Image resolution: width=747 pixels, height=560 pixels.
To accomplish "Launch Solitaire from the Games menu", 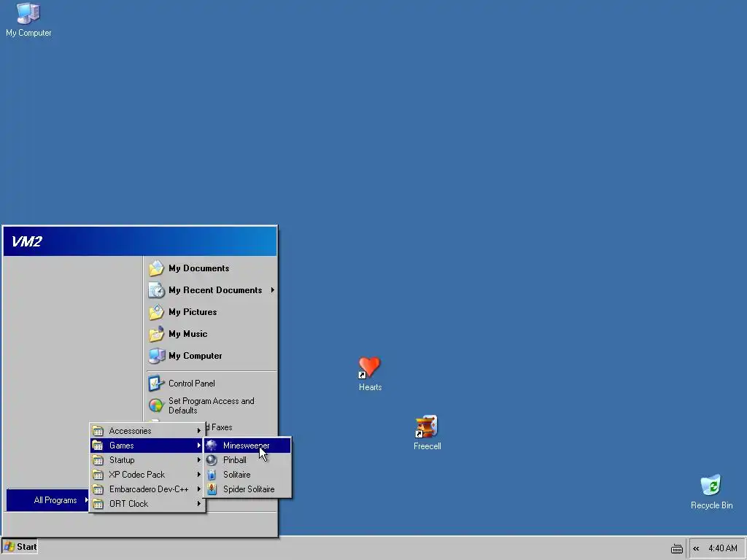I will point(247,475).
